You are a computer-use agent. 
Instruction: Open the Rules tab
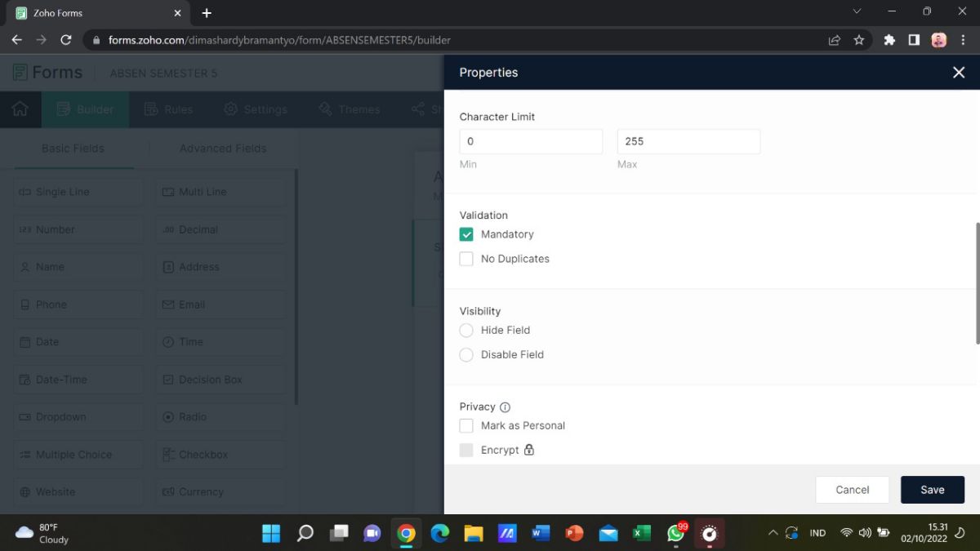(168, 109)
